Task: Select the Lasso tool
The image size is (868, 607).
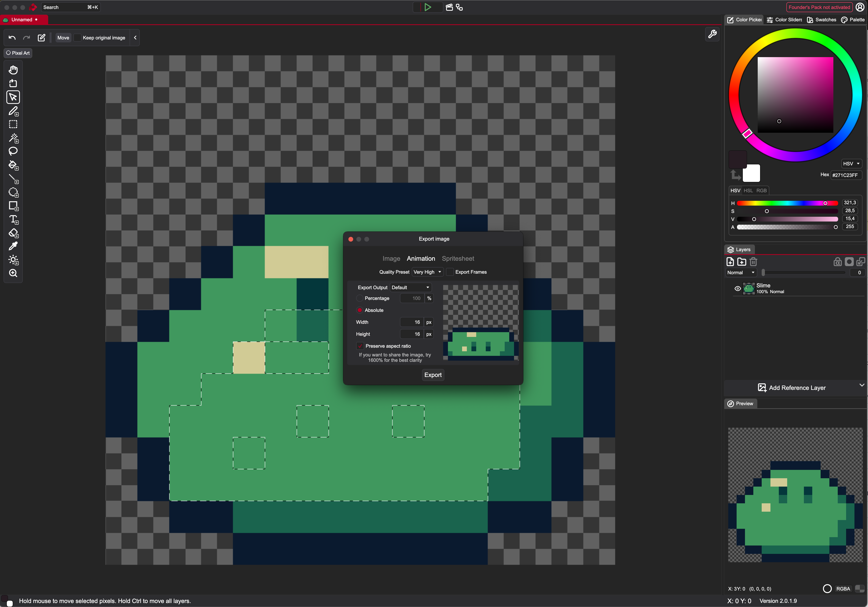Action: pyautogui.click(x=13, y=151)
